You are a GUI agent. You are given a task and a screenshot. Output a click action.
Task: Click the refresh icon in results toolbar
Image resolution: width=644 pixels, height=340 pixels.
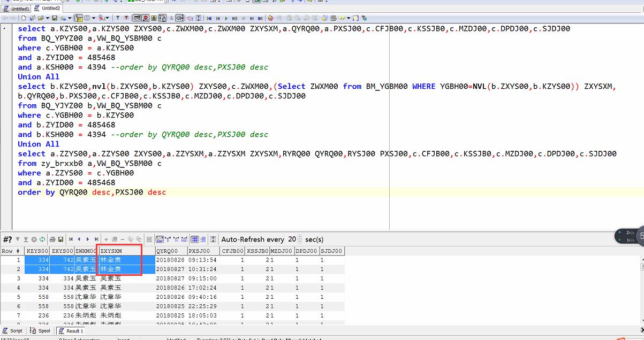[42, 239]
